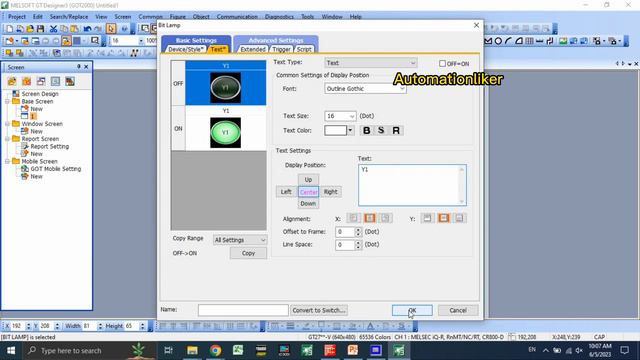The height and width of the screenshot is (360, 640).
Task: Click the last icon in Screen panel toolbar
Action: coord(70,81)
